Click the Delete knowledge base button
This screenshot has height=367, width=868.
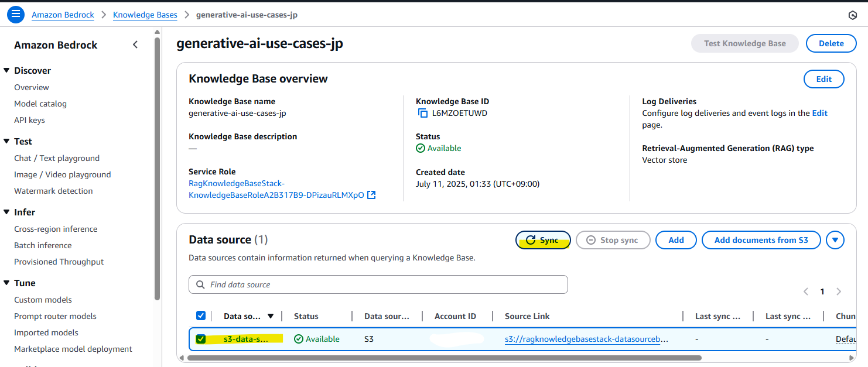pyautogui.click(x=831, y=43)
